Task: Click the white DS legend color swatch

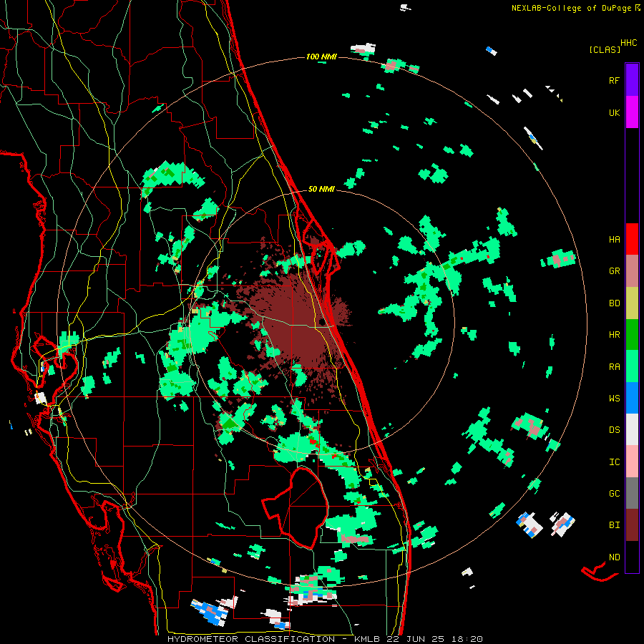Action: (x=632, y=429)
